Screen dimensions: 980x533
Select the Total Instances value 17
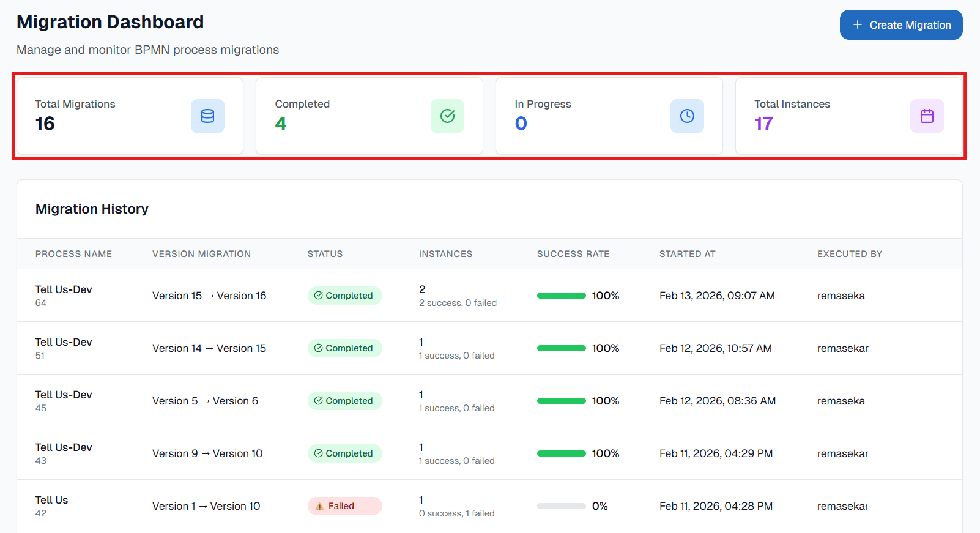(x=764, y=124)
